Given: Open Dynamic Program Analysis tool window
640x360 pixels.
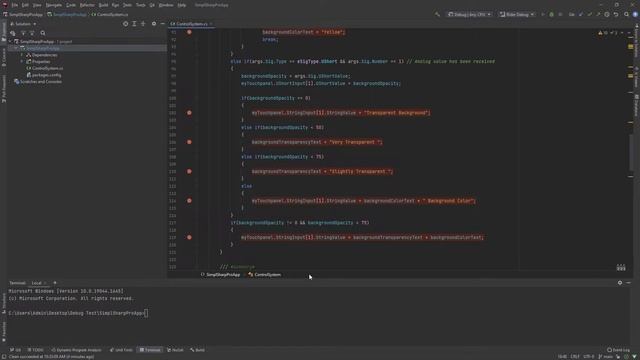Looking at the screenshot, I should pos(76,350).
